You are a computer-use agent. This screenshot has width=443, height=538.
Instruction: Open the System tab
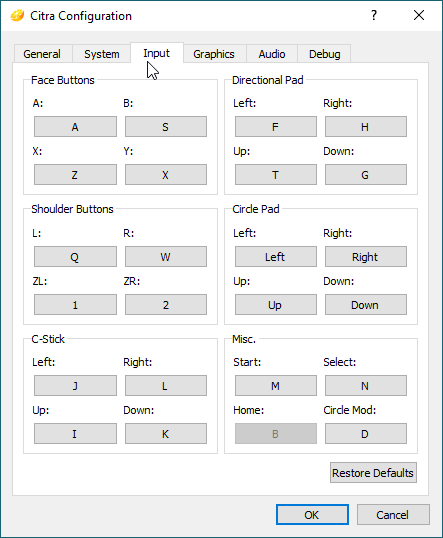tap(102, 54)
